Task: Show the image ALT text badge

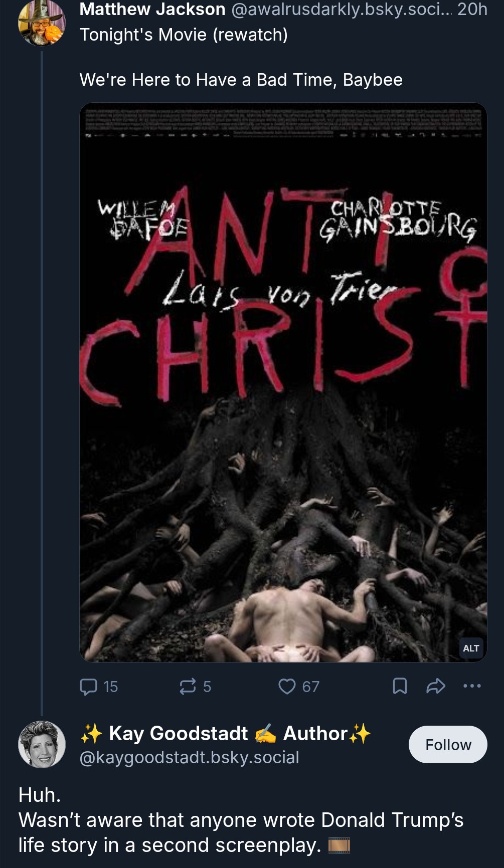Action: (x=471, y=648)
